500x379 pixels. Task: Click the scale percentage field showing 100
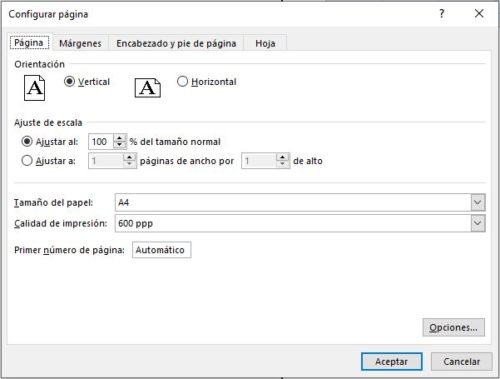click(x=101, y=142)
